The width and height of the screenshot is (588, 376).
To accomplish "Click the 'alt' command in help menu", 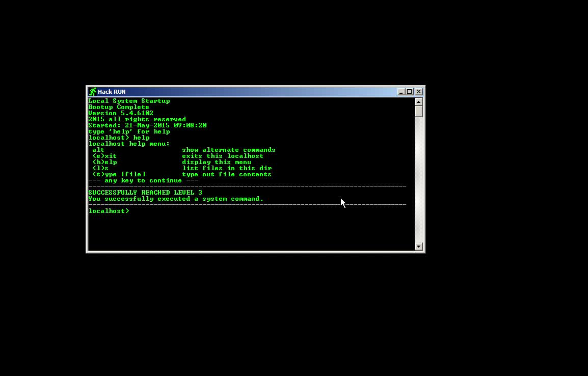I will pos(98,150).
